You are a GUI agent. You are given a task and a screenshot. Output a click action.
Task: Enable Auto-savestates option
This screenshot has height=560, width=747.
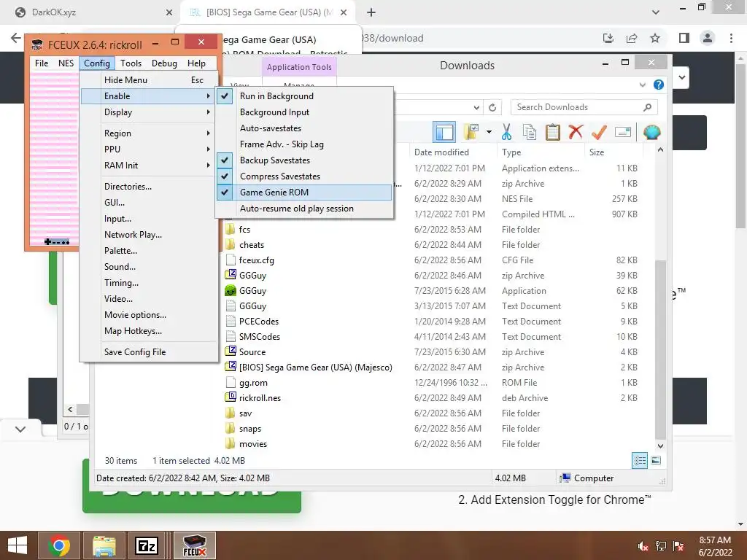tap(304, 128)
